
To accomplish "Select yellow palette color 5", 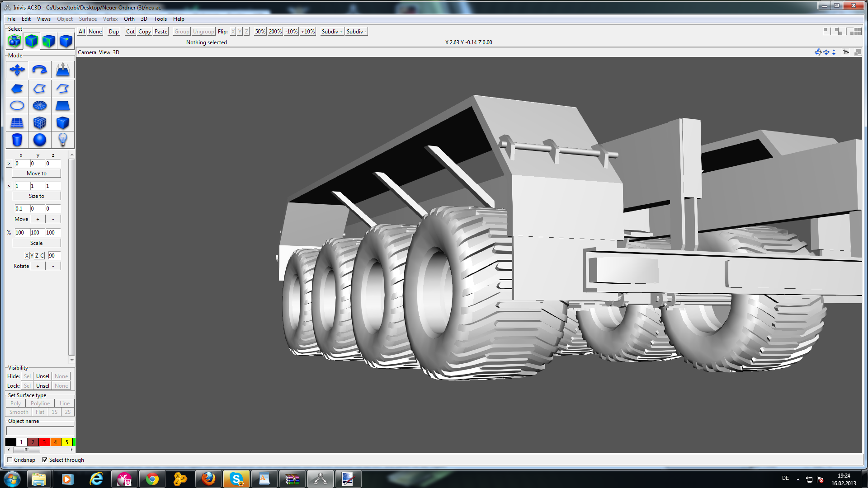I will tap(67, 442).
